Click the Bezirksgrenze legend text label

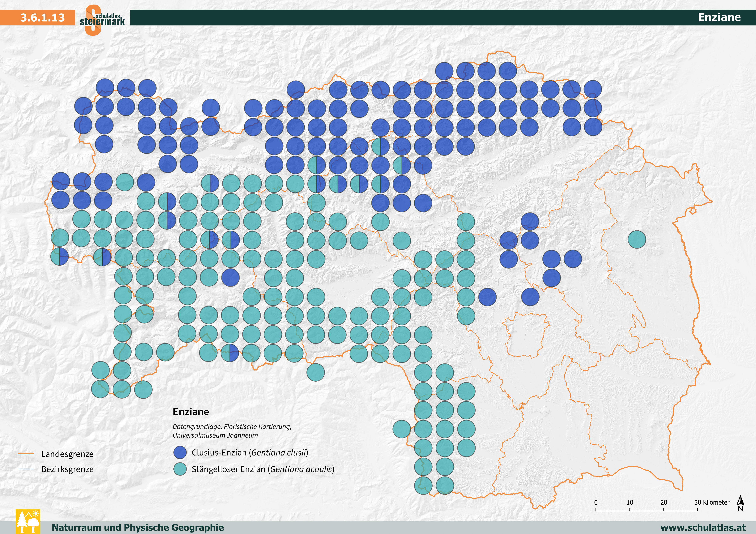tap(67, 469)
